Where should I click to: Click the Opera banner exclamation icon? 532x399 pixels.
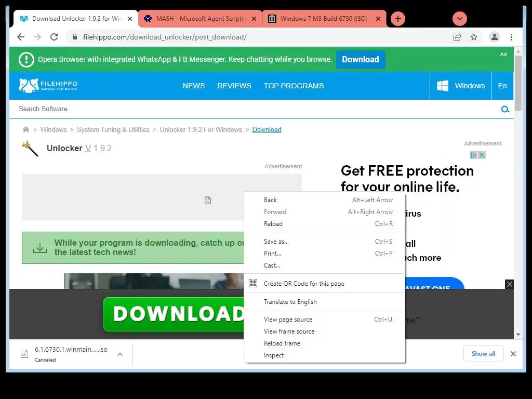(x=26, y=60)
